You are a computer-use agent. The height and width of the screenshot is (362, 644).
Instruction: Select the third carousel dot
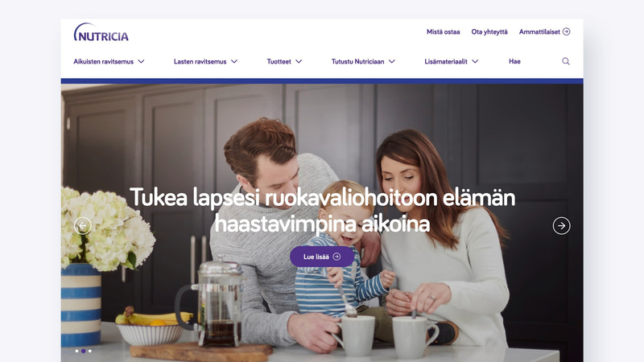(90, 351)
